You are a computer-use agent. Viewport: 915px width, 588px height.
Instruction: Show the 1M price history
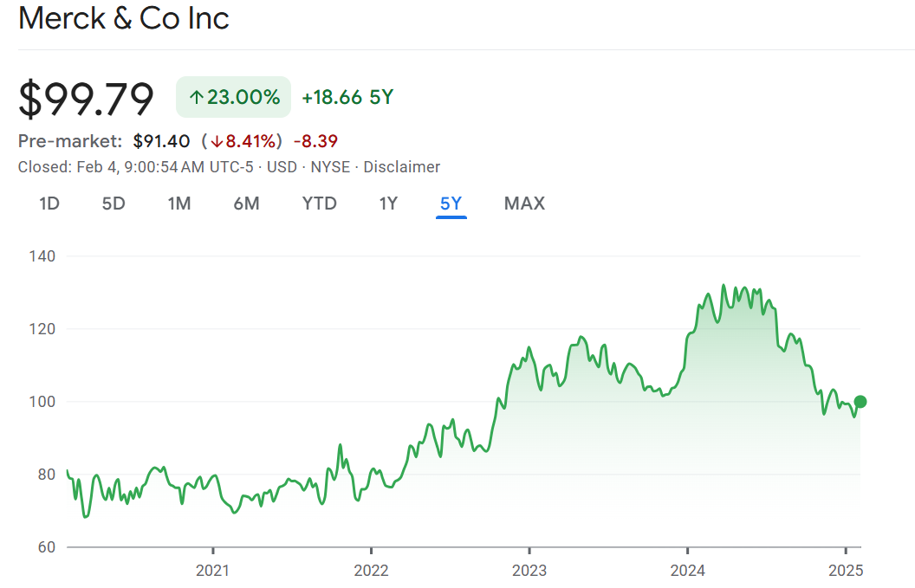(x=179, y=204)
